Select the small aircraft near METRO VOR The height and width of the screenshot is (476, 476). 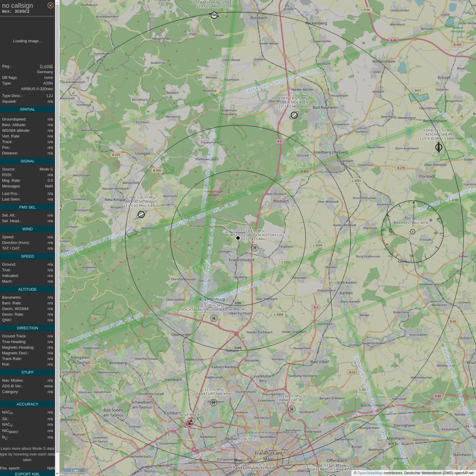click(431, 220)
